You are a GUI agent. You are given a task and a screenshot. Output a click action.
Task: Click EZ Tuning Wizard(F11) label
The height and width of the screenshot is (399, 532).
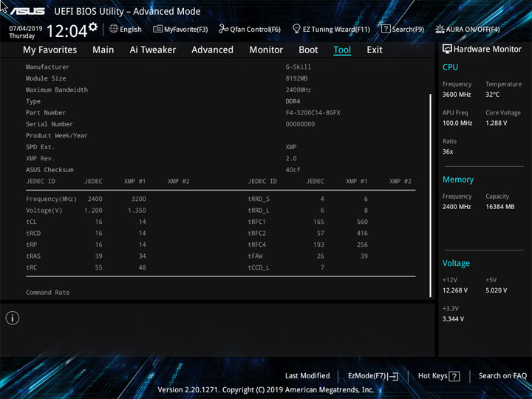click(336, 30)
